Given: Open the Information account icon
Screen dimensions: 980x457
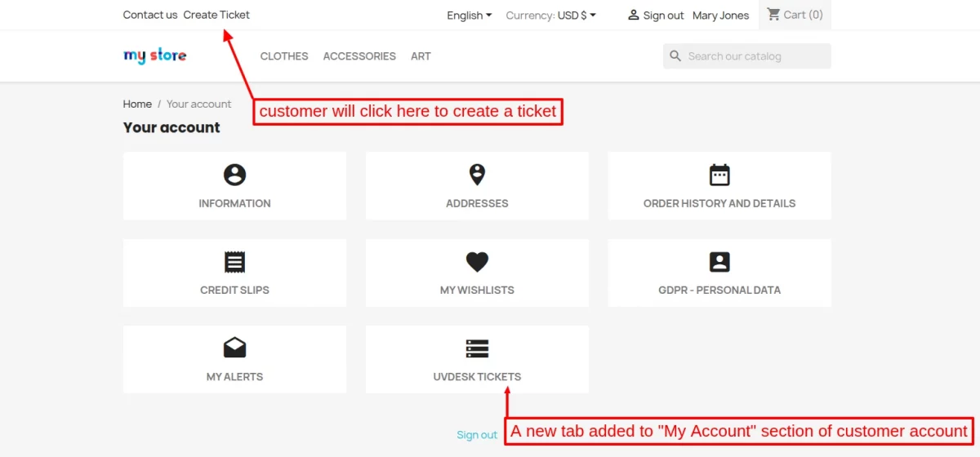Looking at the screenshot, I should click(234, 175).
